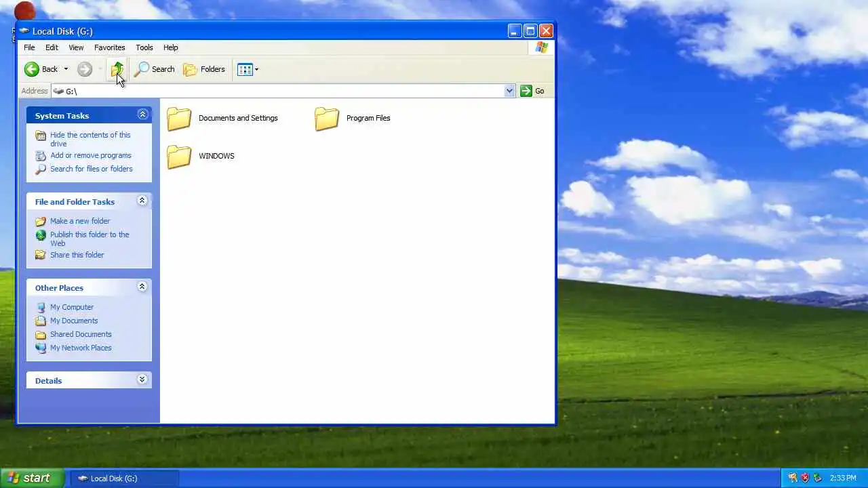Click Local Disk (G:) taskbar button
The width and height of the screenshot is (868, 488).
[124, 478]
